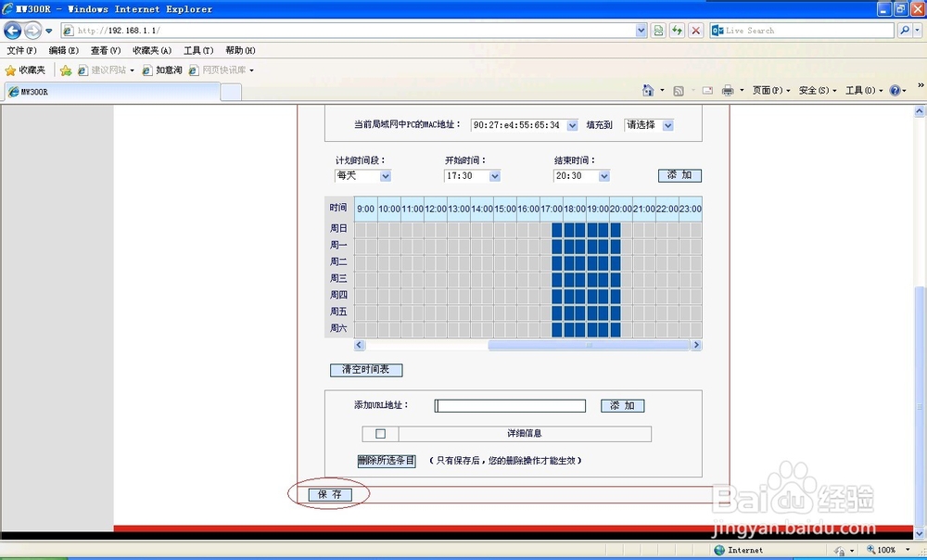Click the Help question mark icon
The image size is (927, 560).
(x=894, y=90)
